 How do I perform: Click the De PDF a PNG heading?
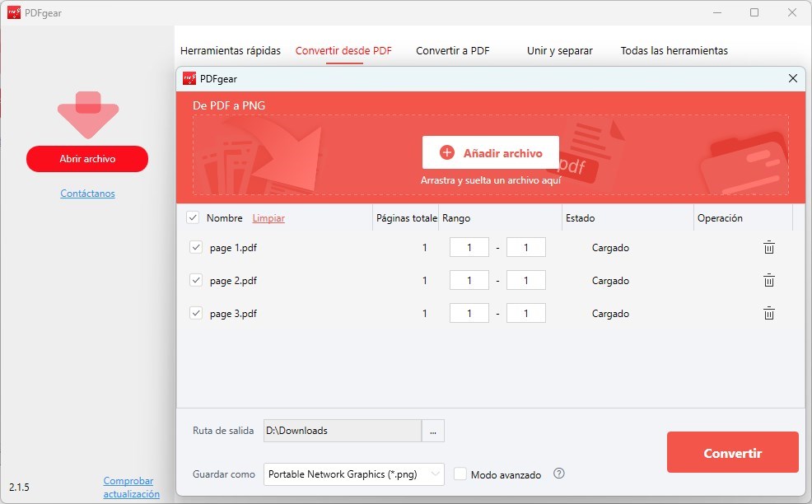tap(229, 105)
